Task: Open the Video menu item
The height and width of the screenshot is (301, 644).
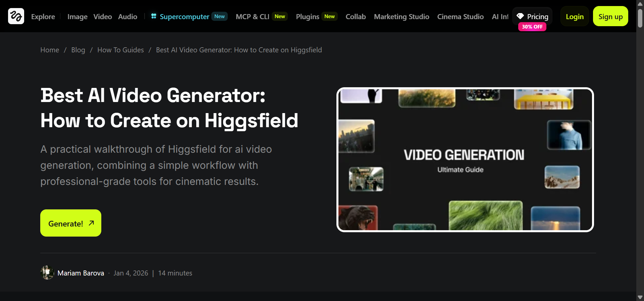Action: [103, 16]
